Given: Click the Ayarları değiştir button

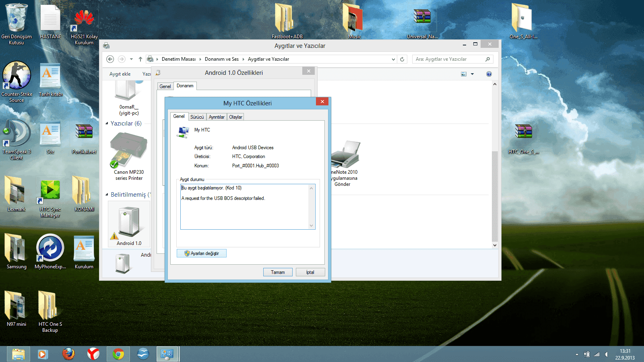Looking at the screenshot, I should (x=202, y=253).
